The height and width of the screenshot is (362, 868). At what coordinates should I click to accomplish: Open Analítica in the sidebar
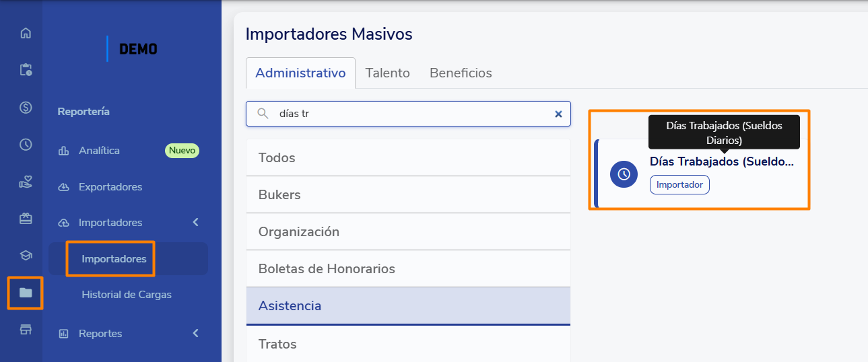click(99, 151)
